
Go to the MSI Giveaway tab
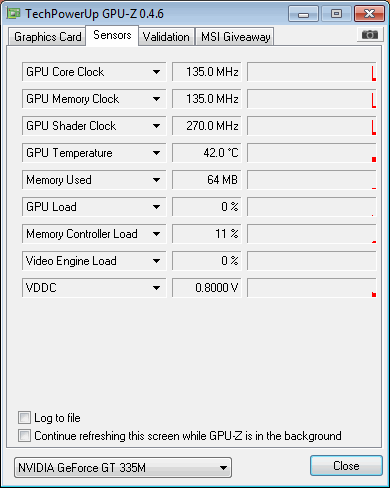point(235,37)
